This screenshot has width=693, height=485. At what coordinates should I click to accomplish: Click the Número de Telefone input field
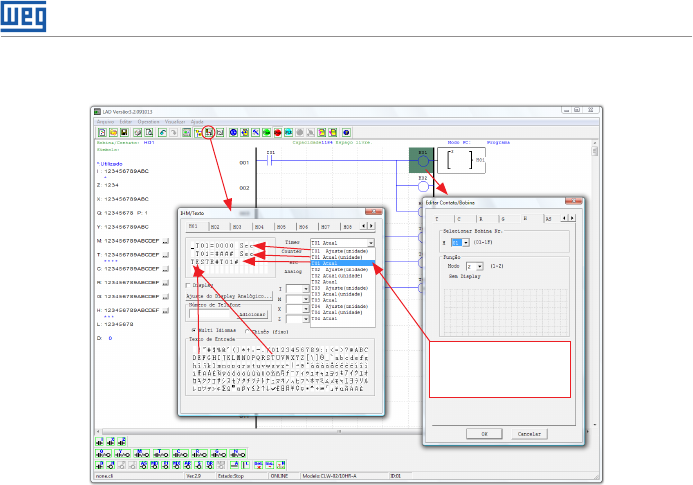point(211,312)
